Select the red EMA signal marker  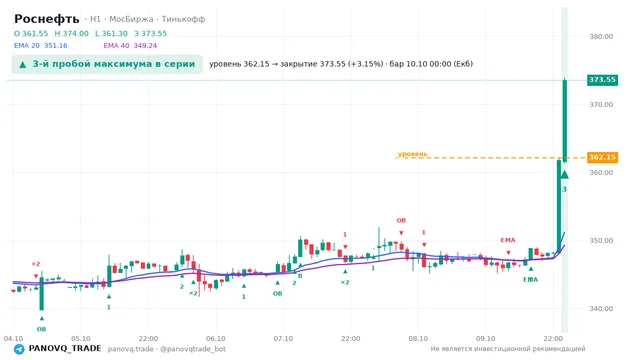(x=508, y=240)
